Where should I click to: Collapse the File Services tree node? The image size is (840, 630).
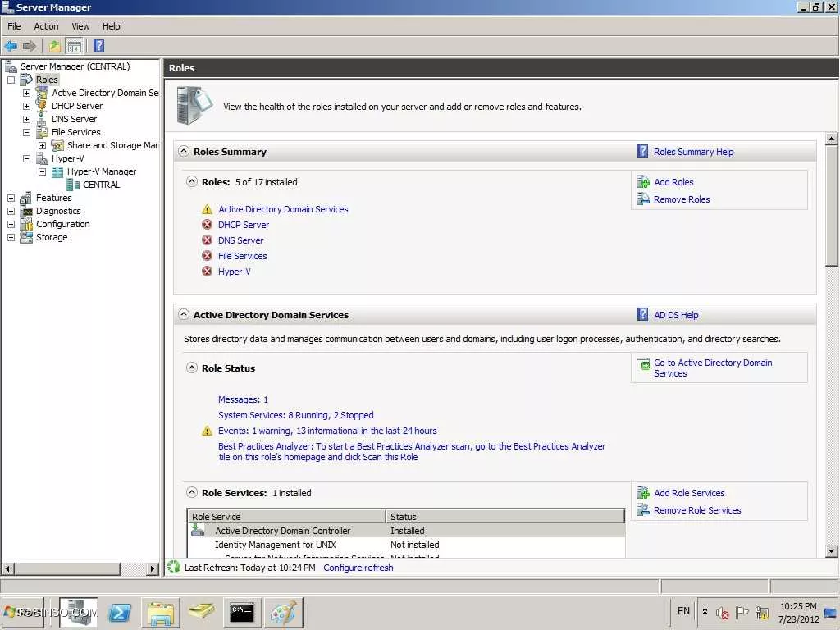(x=26, y=132)
